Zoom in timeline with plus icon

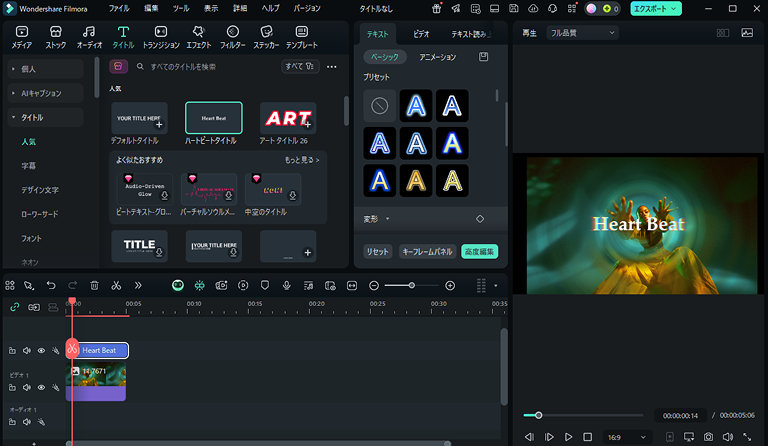(450, 285)
